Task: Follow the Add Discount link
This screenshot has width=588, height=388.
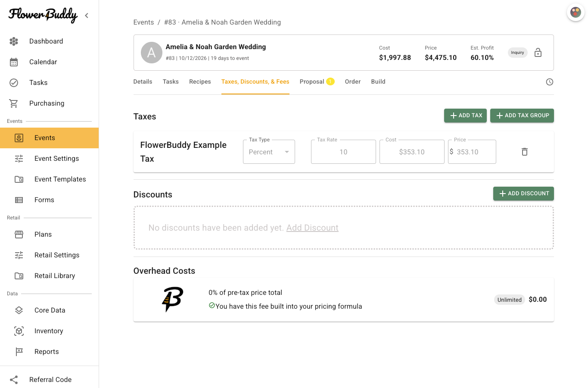Action: pyautogui.click(x=312, y=228)
